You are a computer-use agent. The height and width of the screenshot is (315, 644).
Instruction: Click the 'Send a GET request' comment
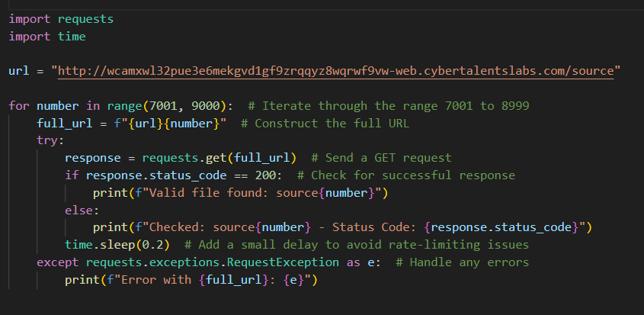tap(381, 158)
